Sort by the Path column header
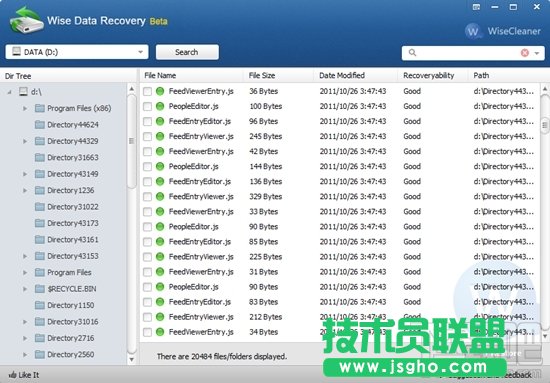550x383 pixels. (x=509, y=75)
